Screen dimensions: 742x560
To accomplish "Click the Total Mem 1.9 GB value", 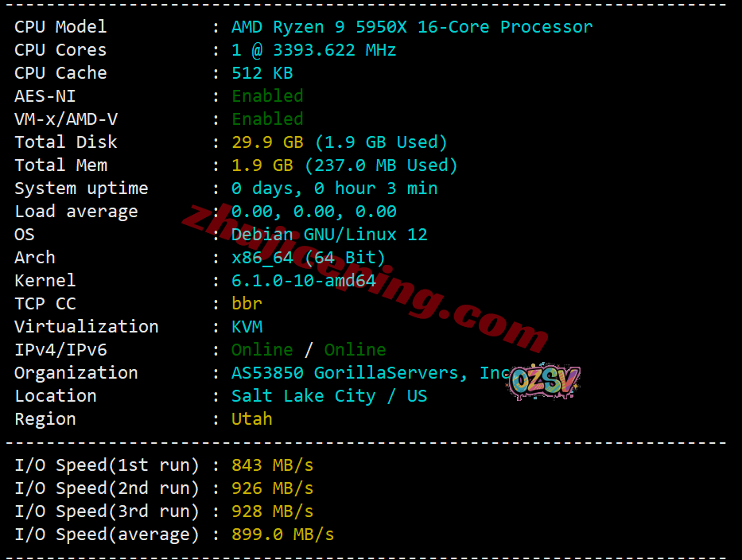I will coord(262,165).
